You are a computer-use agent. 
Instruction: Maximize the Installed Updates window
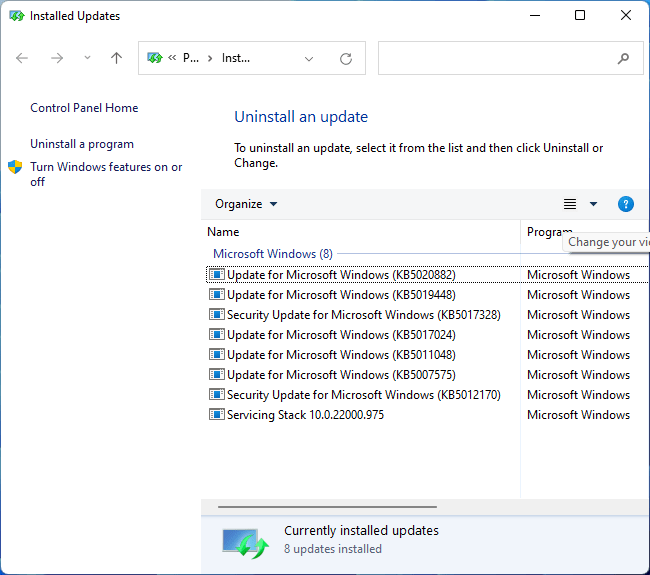(580, 16)
